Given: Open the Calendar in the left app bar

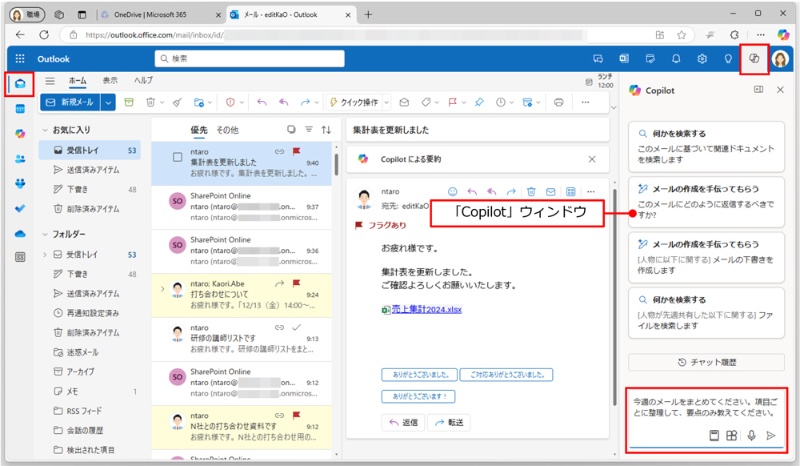Looking at the screenshot, I should click(x=20, y=109).
